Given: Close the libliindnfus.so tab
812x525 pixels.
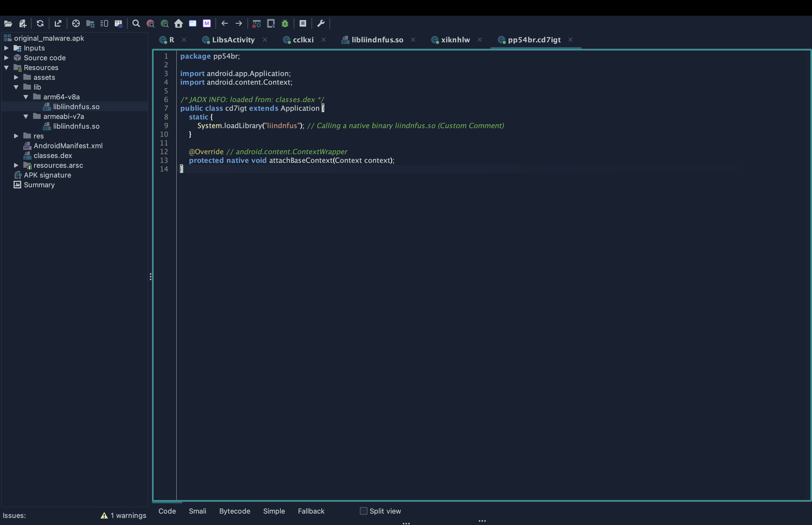Looking at the screenshot, I should (413, 40).
